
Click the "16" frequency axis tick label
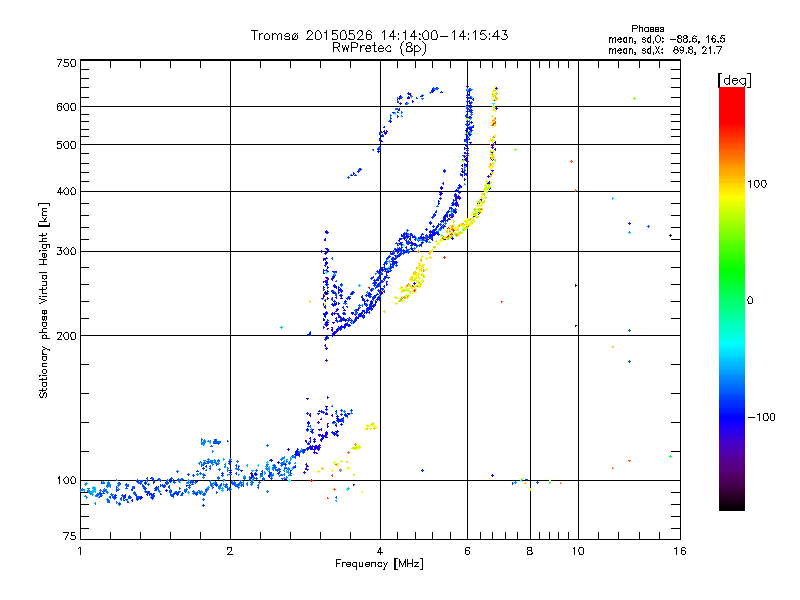(x=680, y=551)
